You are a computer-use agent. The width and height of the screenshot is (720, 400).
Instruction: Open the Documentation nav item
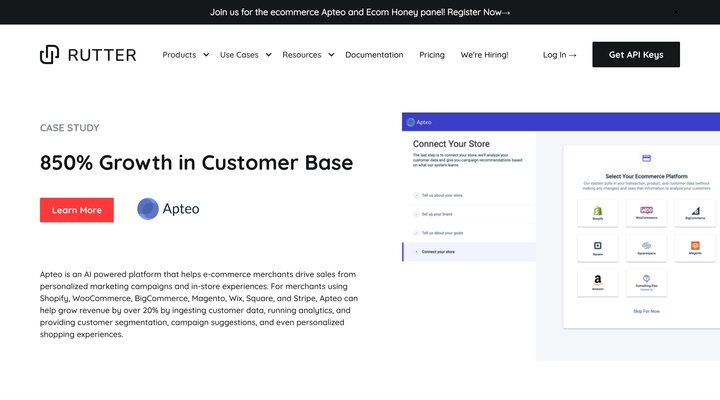[374, 55]
